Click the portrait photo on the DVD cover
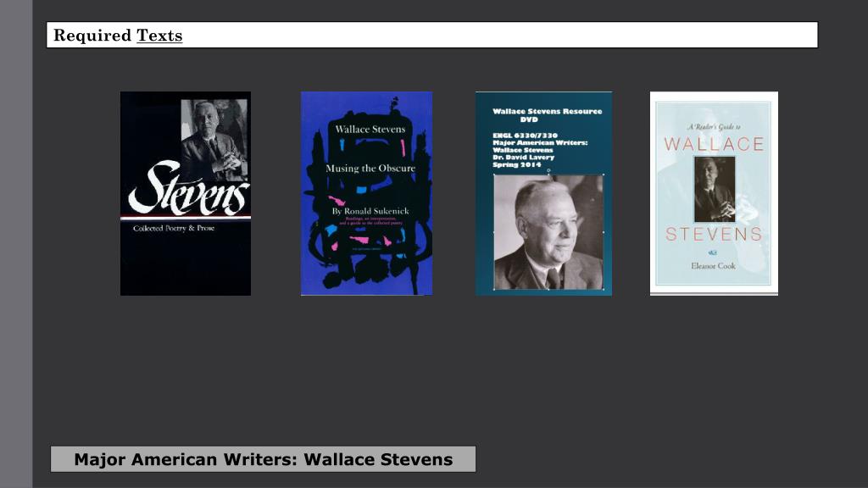The height and width of the screenshot is (488, 868). 548,232
